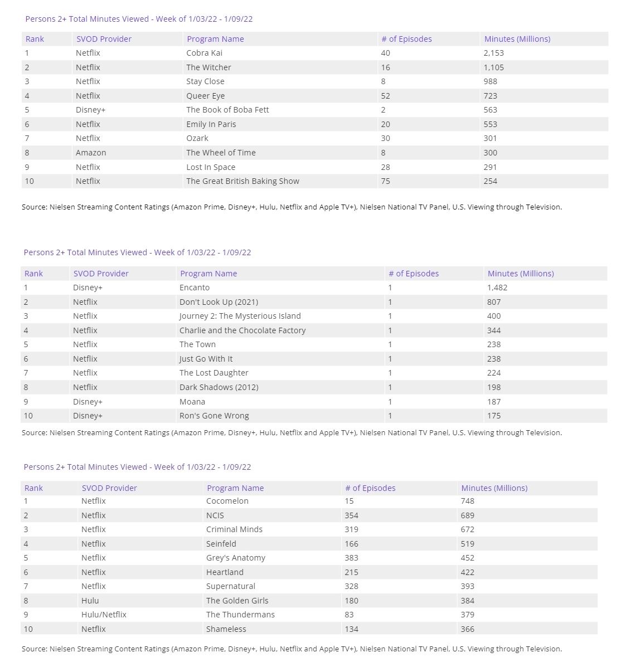The image size is (630, 672).
Task: Click the Amazon provider cell
Action: [91, 153]
